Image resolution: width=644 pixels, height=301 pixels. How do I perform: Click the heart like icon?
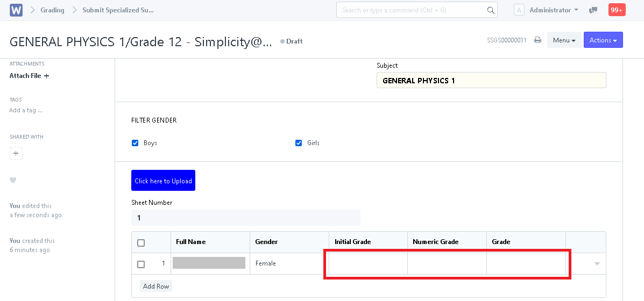pyautogui.click(x=13, y=180)
